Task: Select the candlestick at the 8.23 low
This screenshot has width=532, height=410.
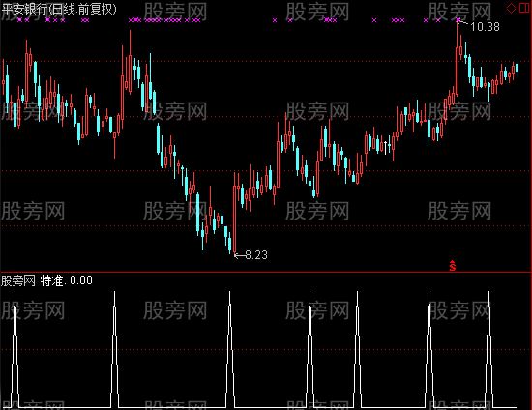Action: click(x=234, y=214)
